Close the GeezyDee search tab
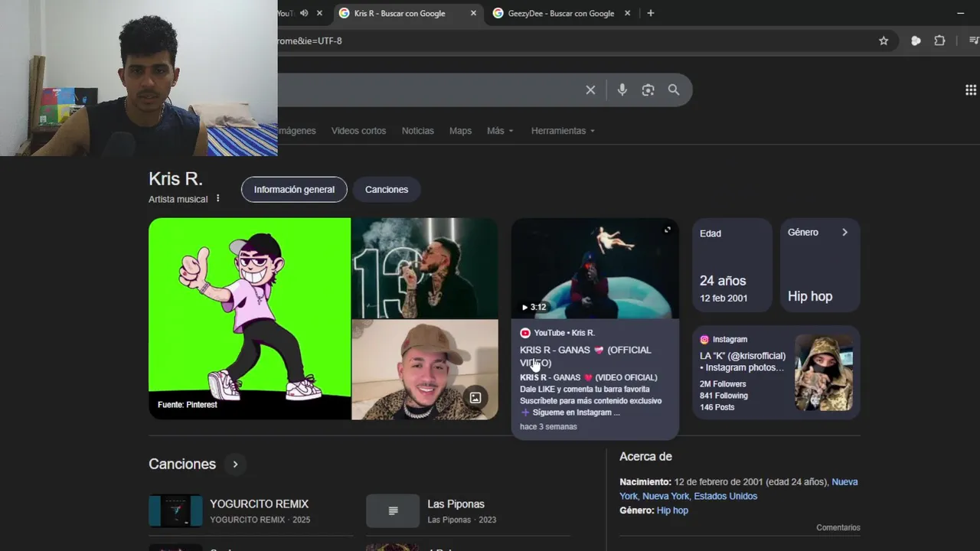The width and height of the screenshot is (980, 551). coord(628,13)
